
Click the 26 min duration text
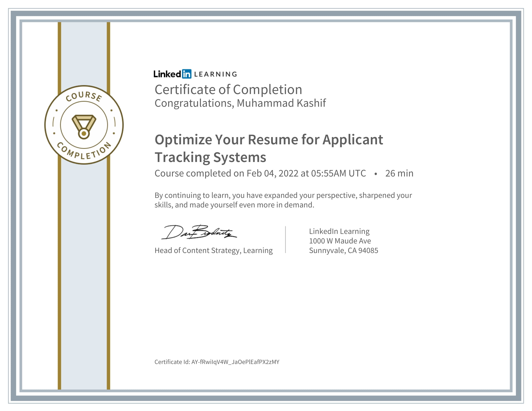pyautogui.click(x=399, y=173)
